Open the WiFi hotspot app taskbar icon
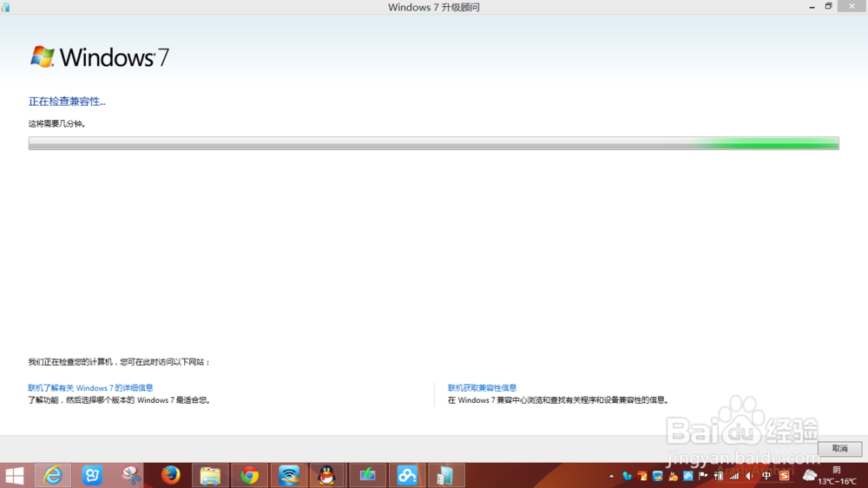The height and width of the screenshot is (488, 868). (x=288, y=476)
